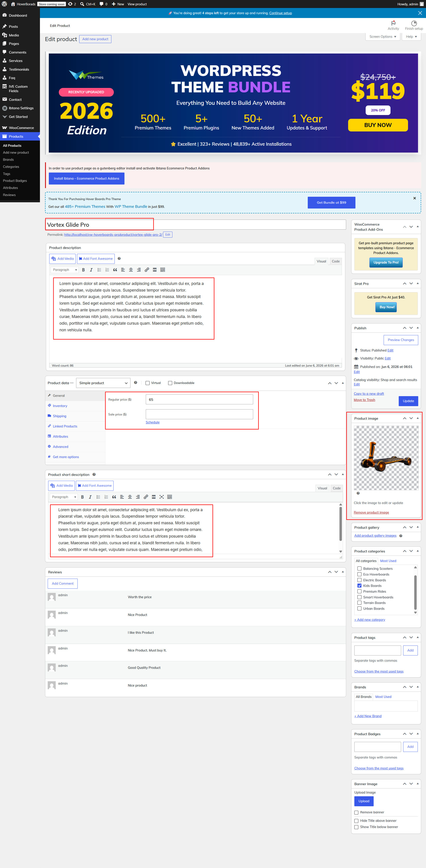The width and height of the screenshot is (426, 868).
Task: Enable Hide Title above banner
Action: coord(356,821)
